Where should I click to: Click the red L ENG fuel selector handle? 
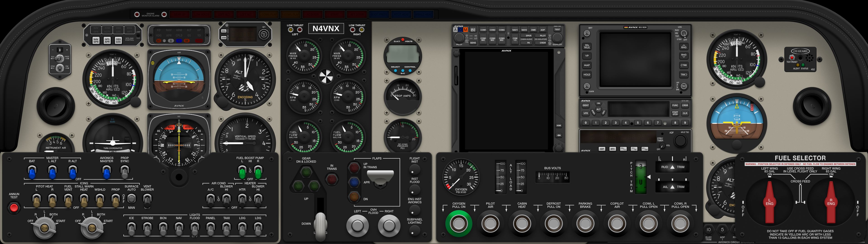pyautogui.click(x=770, y=203)
